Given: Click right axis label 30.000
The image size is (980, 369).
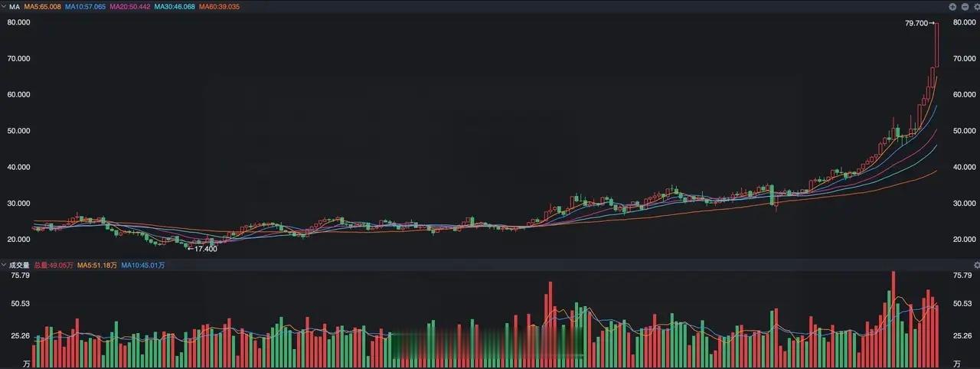Looking at the screenshot, I should (x=964, y=204).
